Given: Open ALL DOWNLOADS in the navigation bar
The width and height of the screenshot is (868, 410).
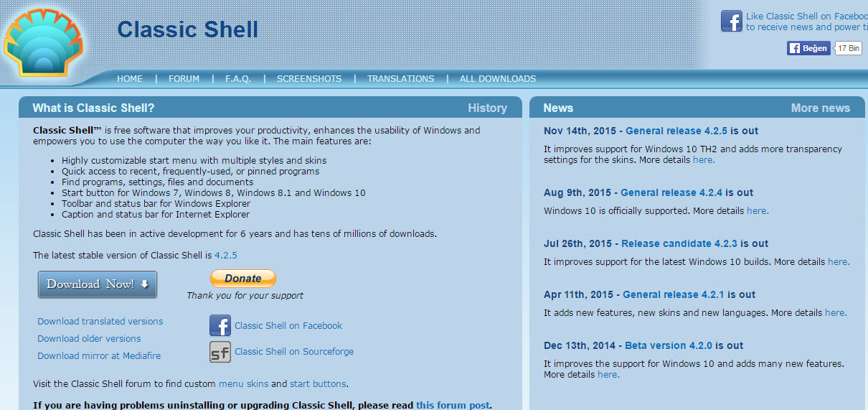Looking at the screenshot, I should 498,79.
